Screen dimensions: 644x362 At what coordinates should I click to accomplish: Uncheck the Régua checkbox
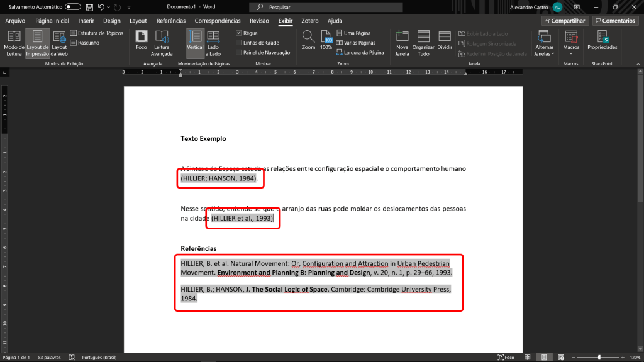click(239, 33)
